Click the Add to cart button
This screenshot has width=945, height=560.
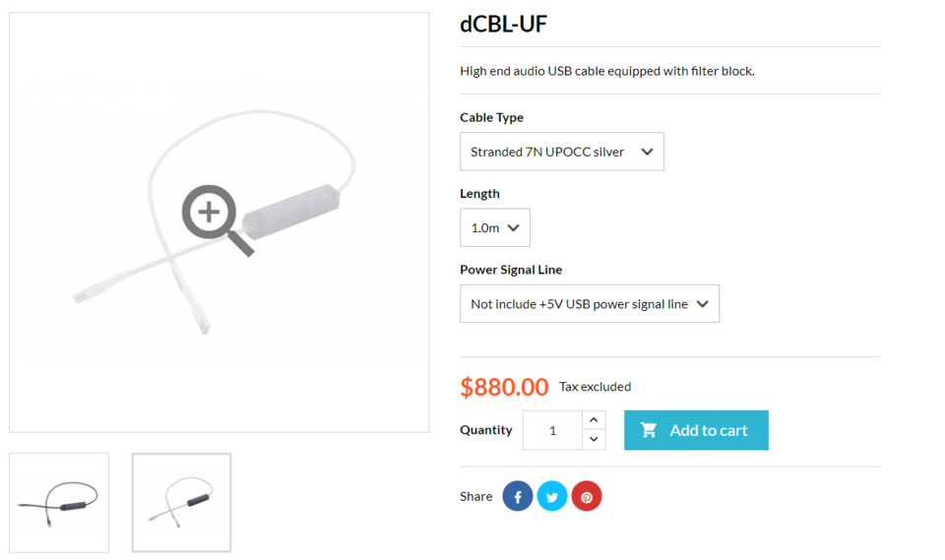pos(696,430)
